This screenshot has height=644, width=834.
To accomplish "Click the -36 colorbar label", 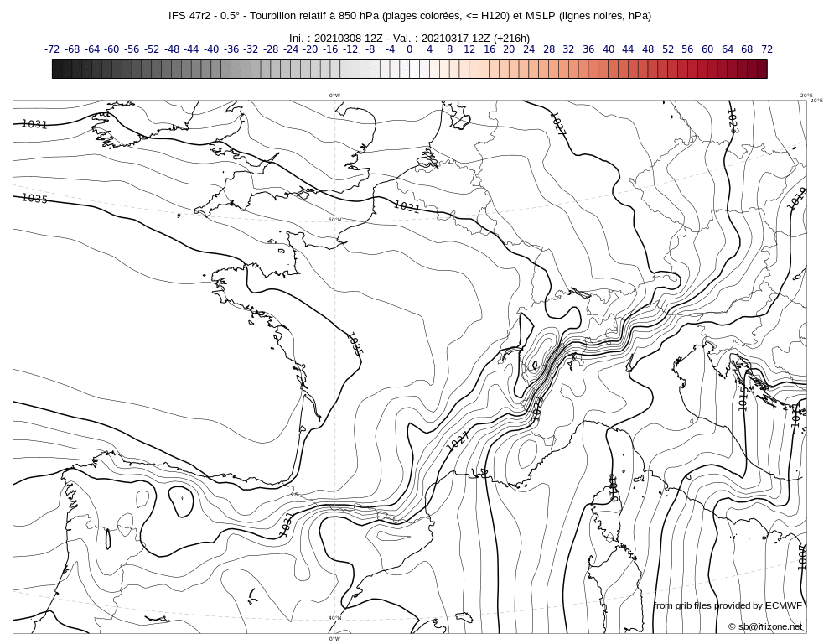I will [x=231, y=49].
